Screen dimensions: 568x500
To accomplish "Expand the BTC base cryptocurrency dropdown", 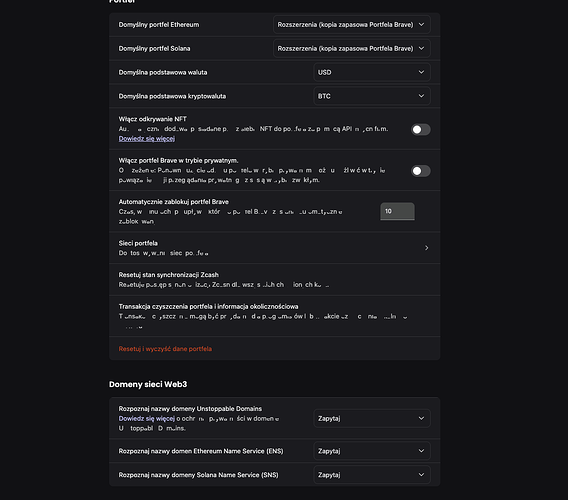I will [372, 96].
